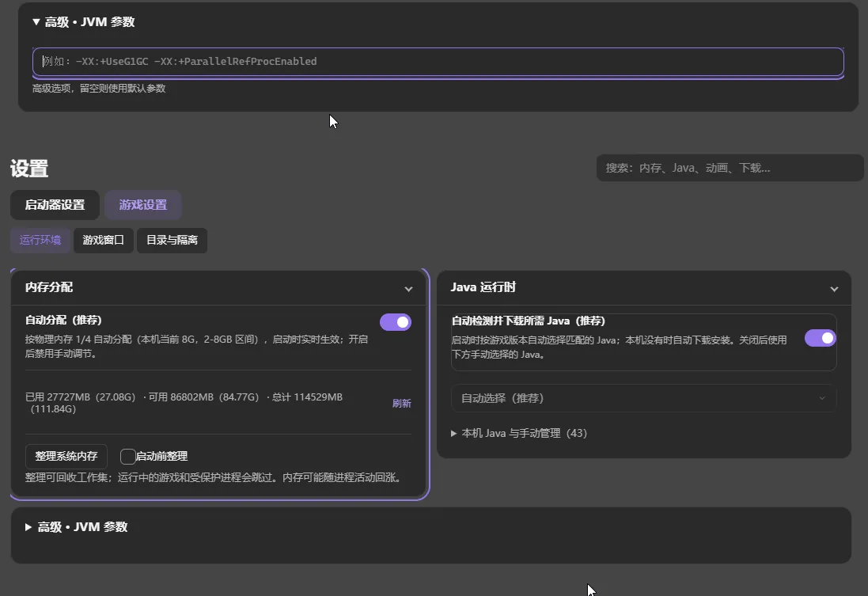Expand the bottom 高级 JVM 参数 triangle

28,527
